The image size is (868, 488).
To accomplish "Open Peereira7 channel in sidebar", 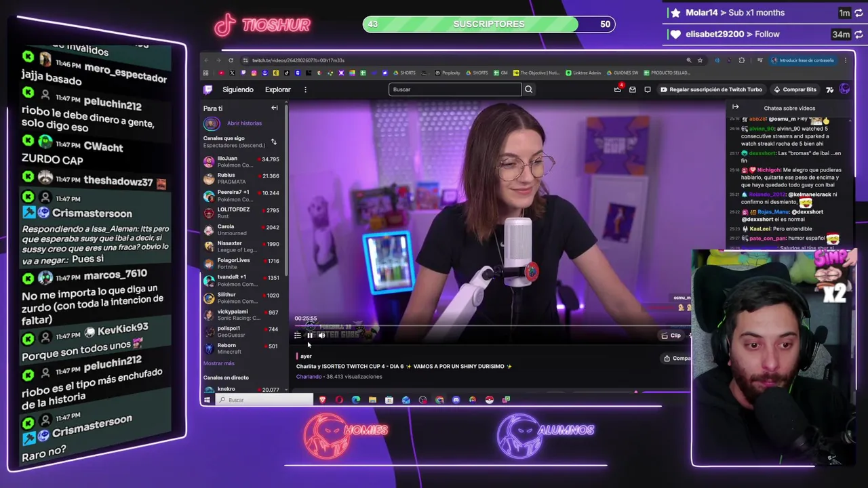I will point(241,195).
